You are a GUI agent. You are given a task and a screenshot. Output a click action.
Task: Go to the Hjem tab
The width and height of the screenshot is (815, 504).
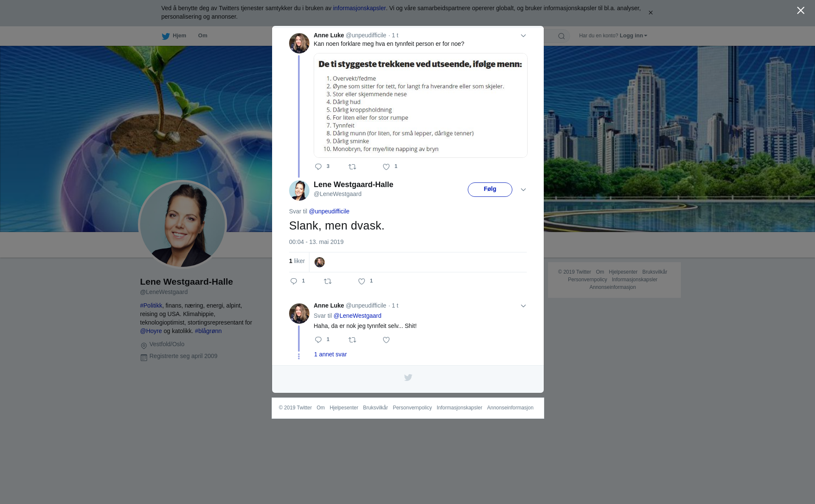tap(179, 36)
